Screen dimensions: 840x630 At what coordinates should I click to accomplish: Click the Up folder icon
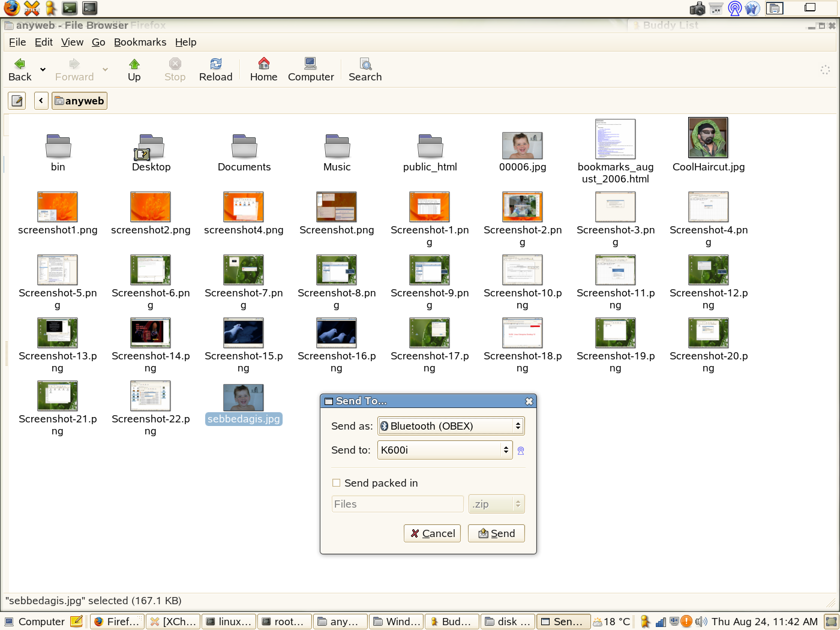[134, 62]
